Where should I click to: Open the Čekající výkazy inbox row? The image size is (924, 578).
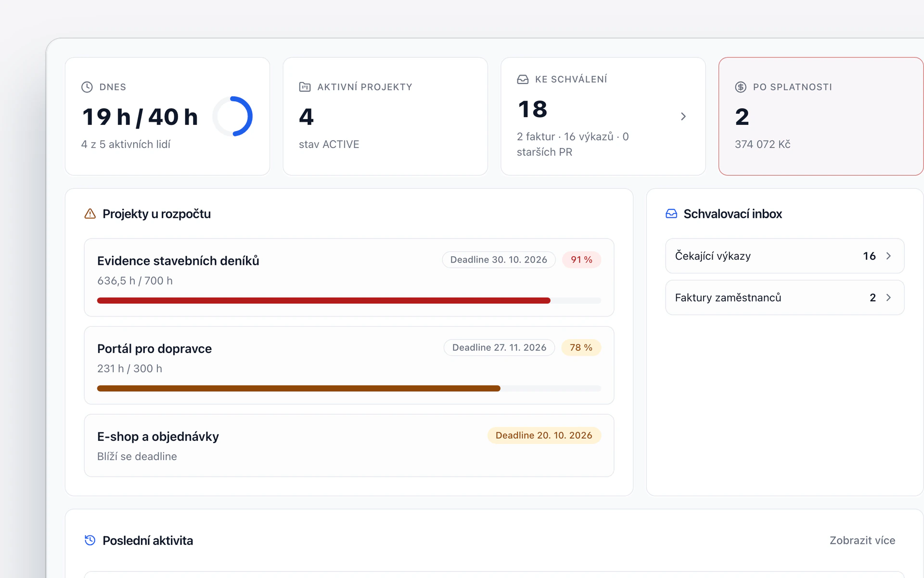[x=784, y=256]
